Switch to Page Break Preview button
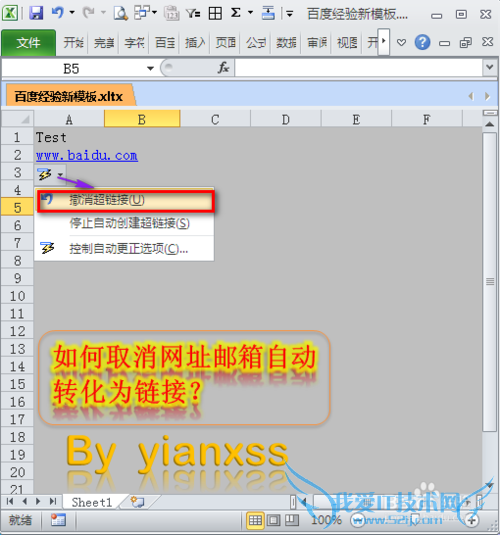 (x=292, y=520)
